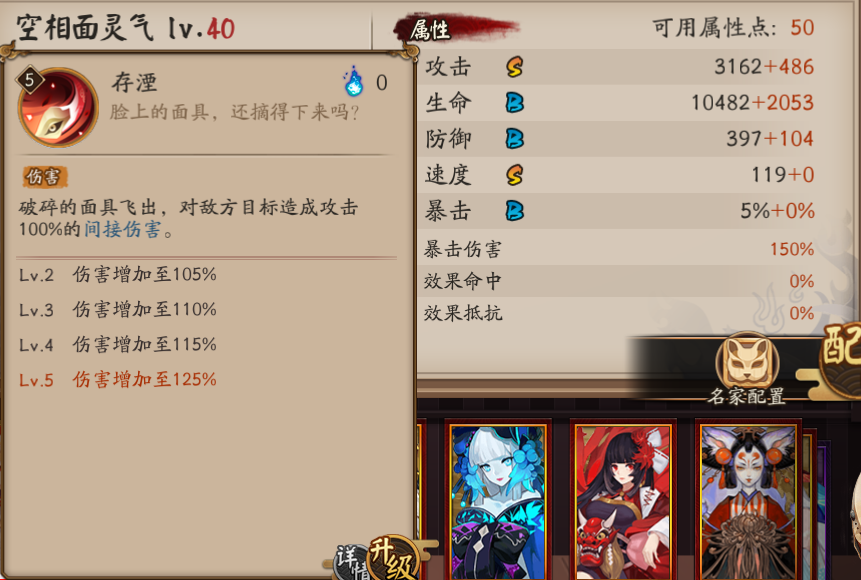Click the 攻击 3162+486 attribute row
861x580 pixels.
pyautogui.click(x=619, y=67)
